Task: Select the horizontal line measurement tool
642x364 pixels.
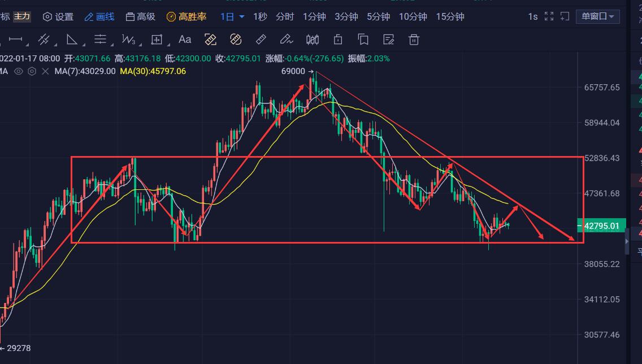Action: [16, 40]
